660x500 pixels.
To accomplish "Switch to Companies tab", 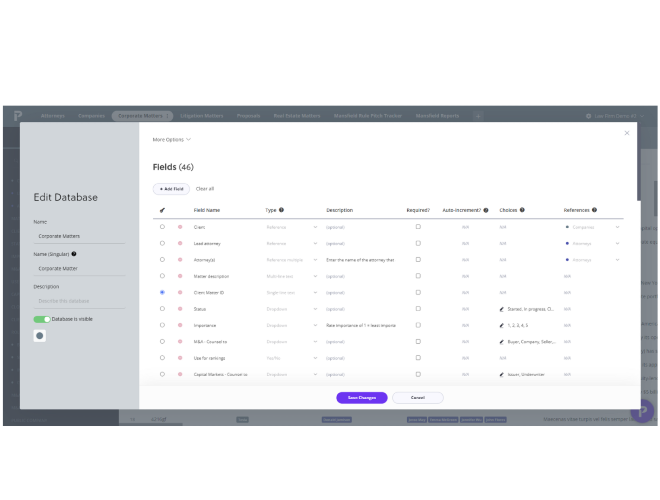I will click(91, 116).
